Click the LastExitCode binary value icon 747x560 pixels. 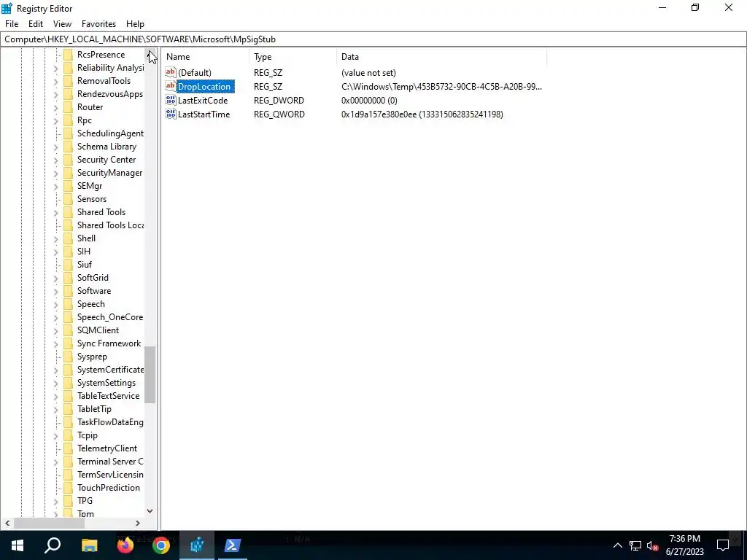click(x=171, y=100)
